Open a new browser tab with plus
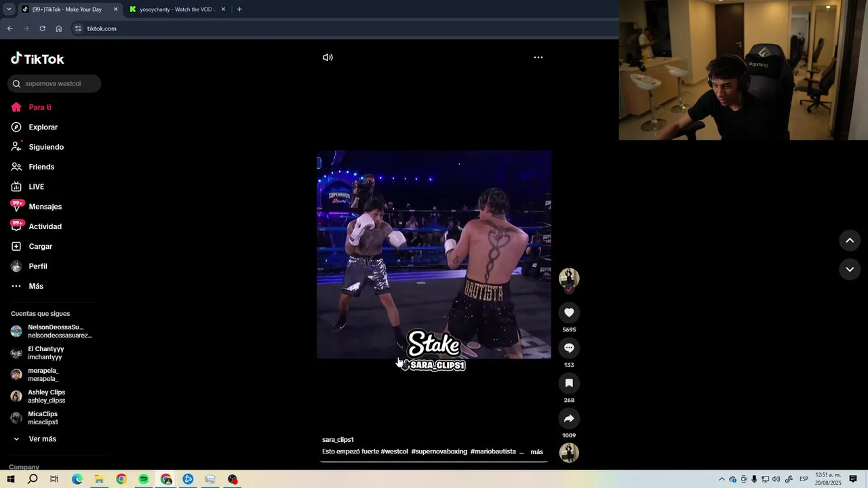868x488 pixels. point(239,9)
